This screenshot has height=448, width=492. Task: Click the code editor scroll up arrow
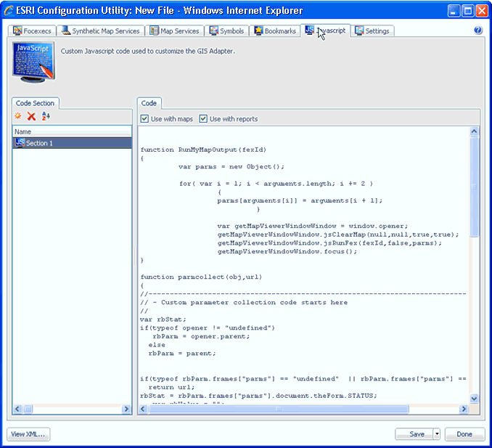(x=474, y=131)
